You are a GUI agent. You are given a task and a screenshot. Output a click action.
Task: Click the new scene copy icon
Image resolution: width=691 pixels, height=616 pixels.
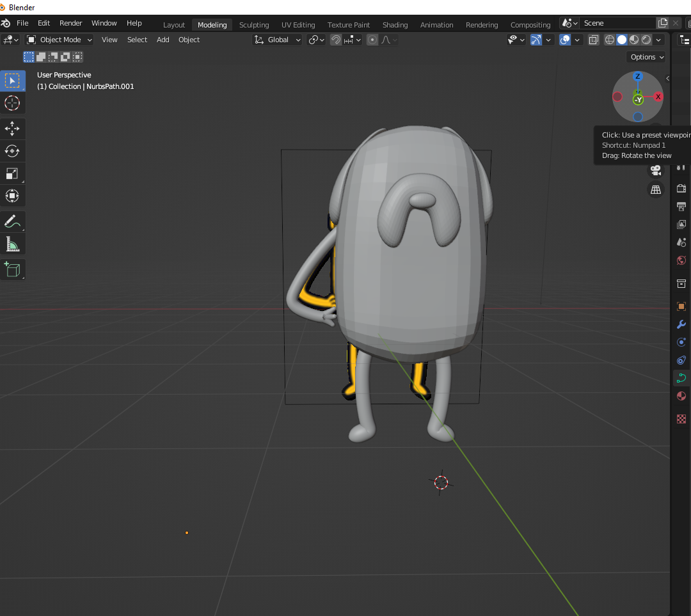coord(663,23)
